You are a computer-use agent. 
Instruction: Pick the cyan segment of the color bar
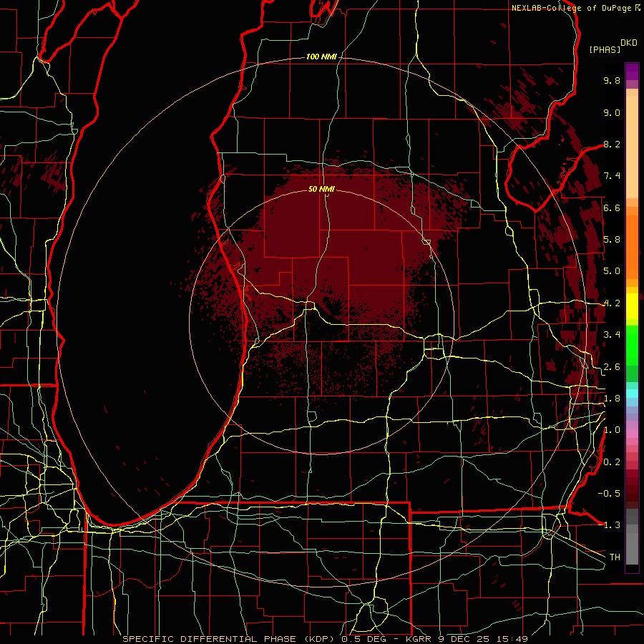coord(632,394)
